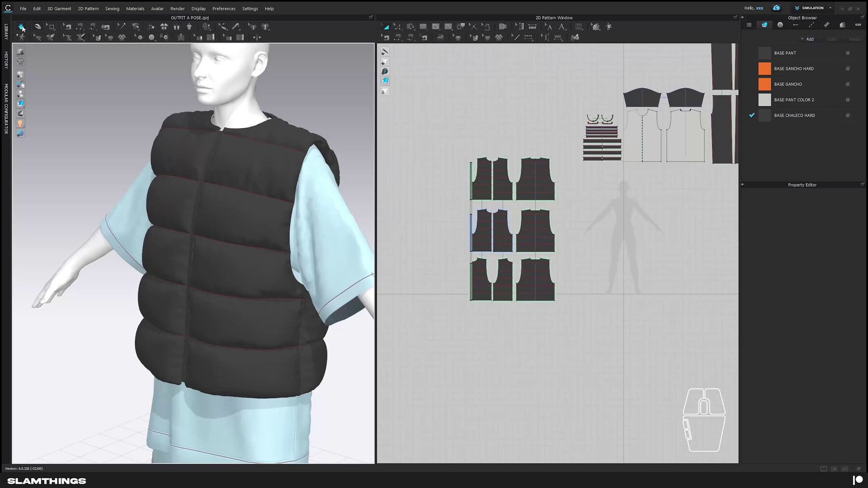Open the Scene list view in Object Browser
868x488 pixels.
[749, 25]
